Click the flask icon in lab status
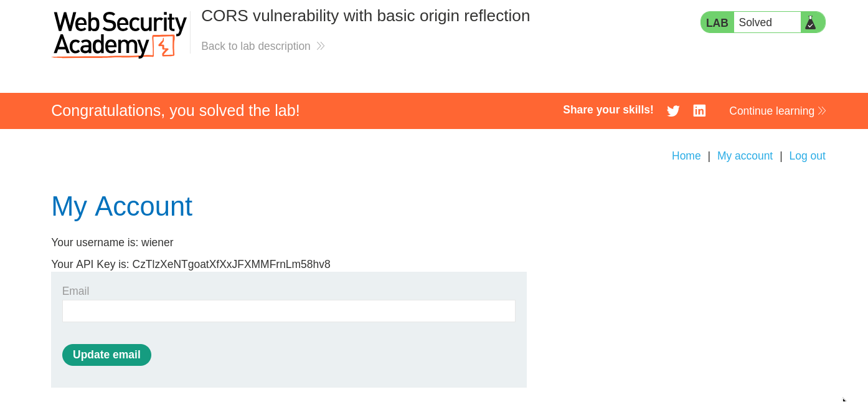This screenshot has height=402, width=868. click(x=810, y=22)
